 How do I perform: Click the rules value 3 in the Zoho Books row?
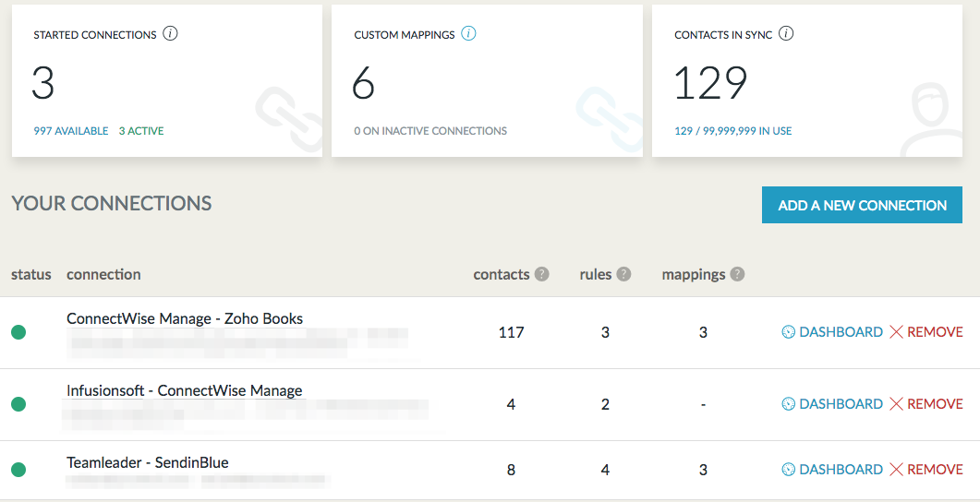pyautogui.click(x=605, y=333)
